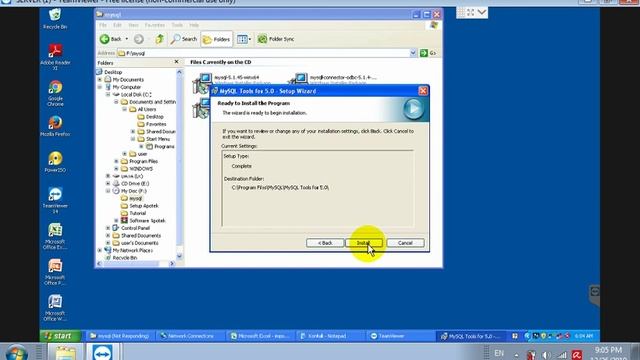Expand the user folder node
Image resolution: width=640 pixels, height=360 pixels.
[x=124, y=154]
